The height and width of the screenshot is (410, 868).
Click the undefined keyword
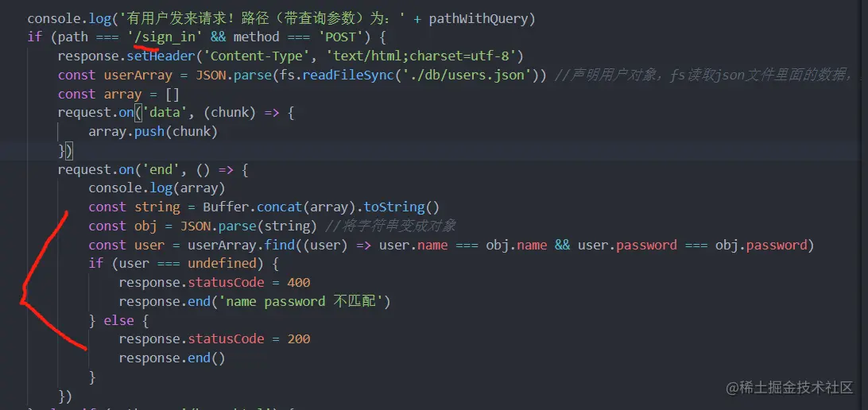222,263
